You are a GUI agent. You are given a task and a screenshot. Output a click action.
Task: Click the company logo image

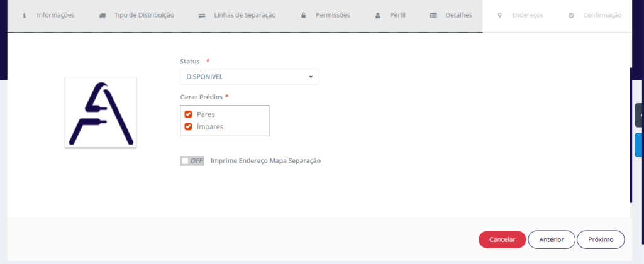point(101,113)
